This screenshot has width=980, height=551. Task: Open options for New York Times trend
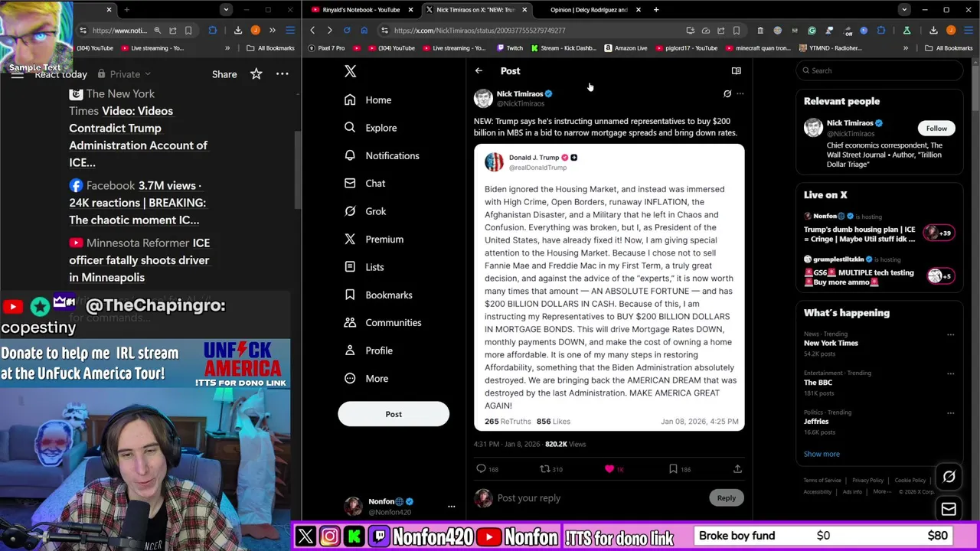950,334
